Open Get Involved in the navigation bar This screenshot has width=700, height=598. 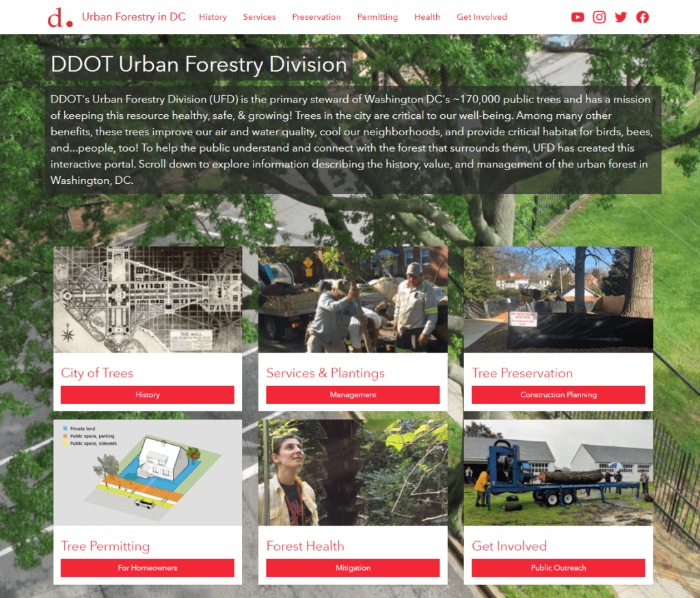482,17
